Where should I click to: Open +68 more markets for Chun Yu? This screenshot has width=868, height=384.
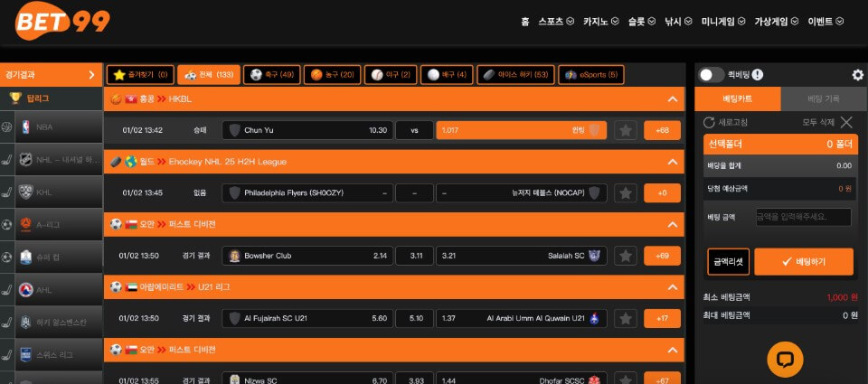coord(662,131)
